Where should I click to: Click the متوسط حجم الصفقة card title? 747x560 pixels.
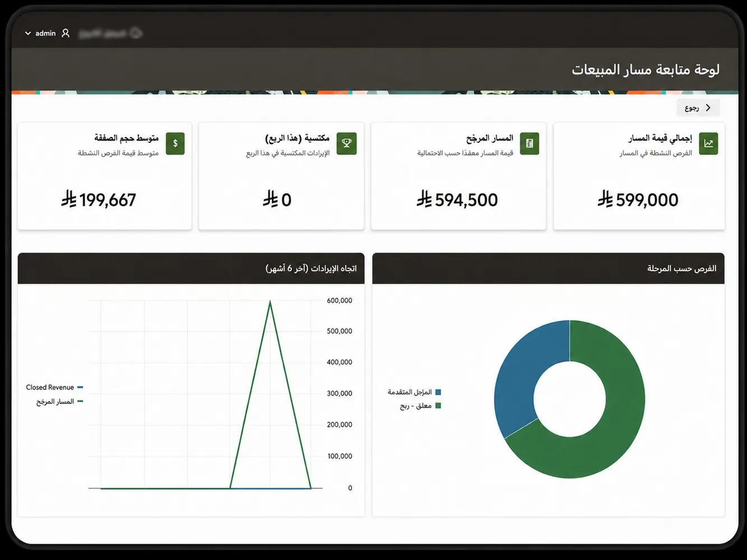pyautogui.click(x=127, y=138)
